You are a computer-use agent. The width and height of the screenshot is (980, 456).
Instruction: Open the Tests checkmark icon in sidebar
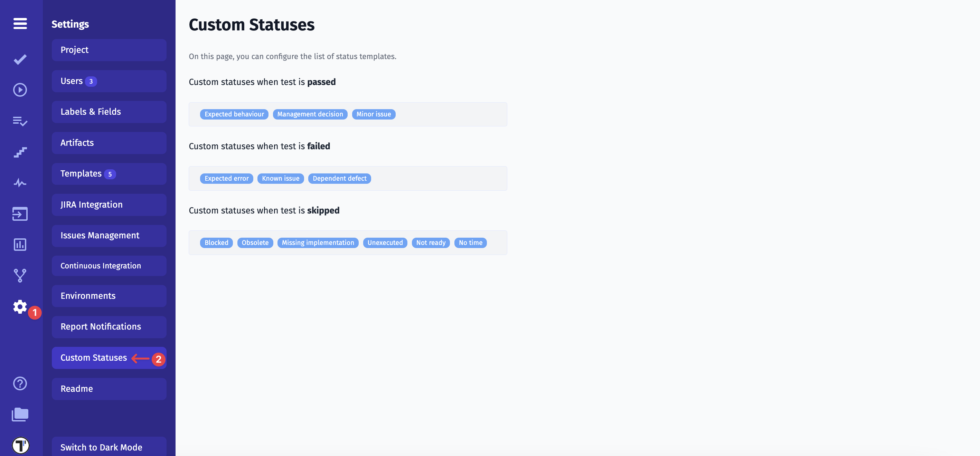click(20, 59)
